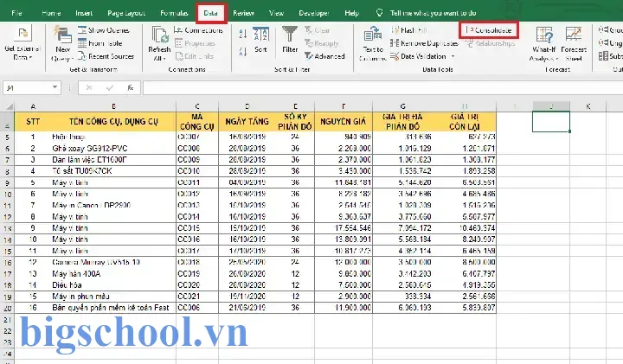This screenshot has height=364, width=623.
Task: Select date cell 21/06/2019
Action: (247, 308)
